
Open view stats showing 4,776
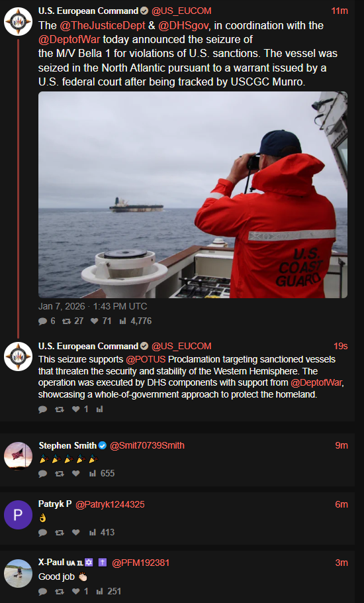click(x=123, y=321)
